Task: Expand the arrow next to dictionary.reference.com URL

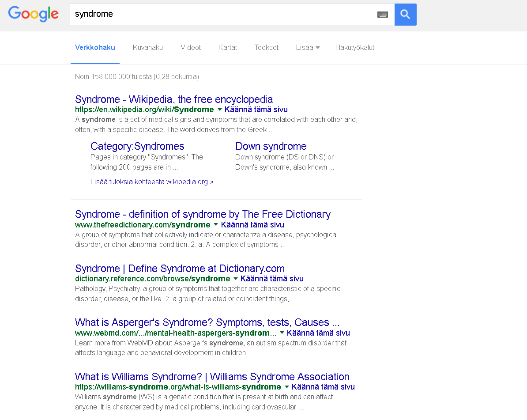Action: (235, 279)
